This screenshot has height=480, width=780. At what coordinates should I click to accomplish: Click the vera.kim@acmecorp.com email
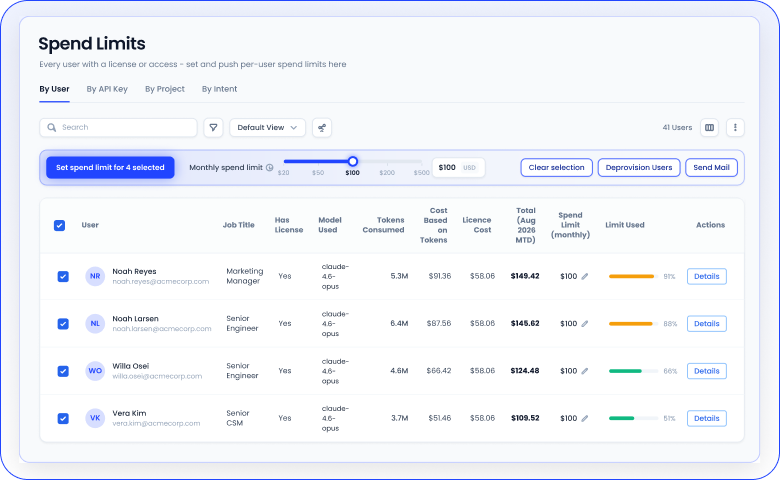tap(156, 423)
